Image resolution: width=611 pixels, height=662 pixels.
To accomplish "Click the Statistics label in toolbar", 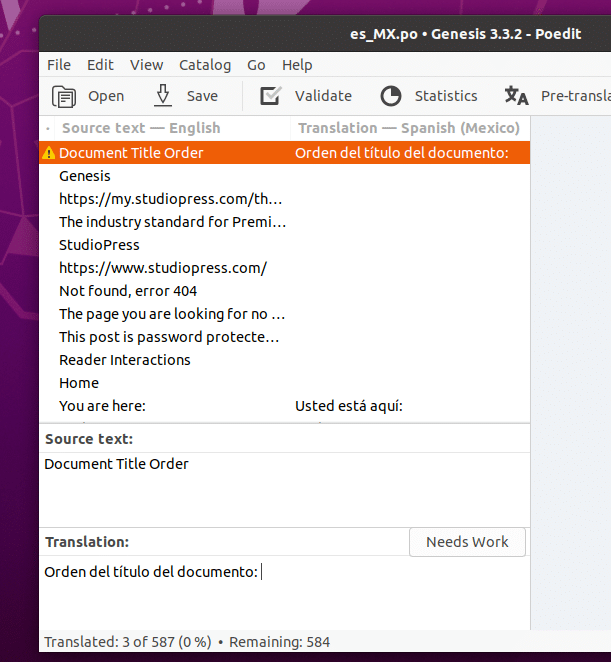I will click(446, 96).
